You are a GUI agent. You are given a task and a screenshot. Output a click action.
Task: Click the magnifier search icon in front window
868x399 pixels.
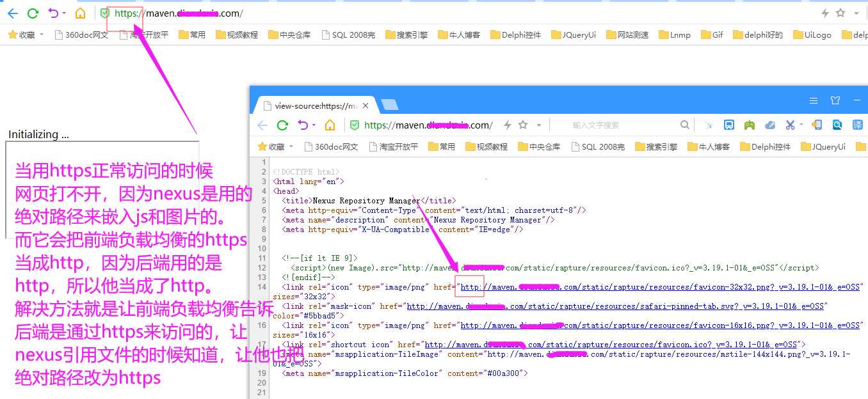[x=685, y=125]
